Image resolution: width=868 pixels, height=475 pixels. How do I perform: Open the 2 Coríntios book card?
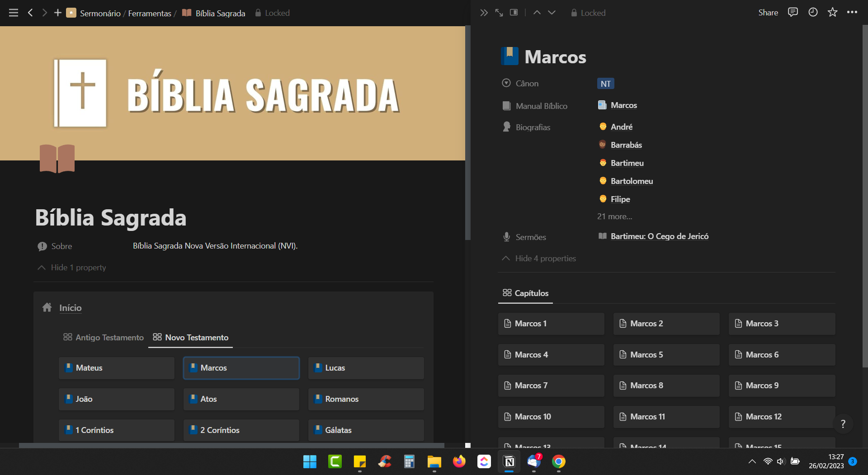(x=241, y=430)
